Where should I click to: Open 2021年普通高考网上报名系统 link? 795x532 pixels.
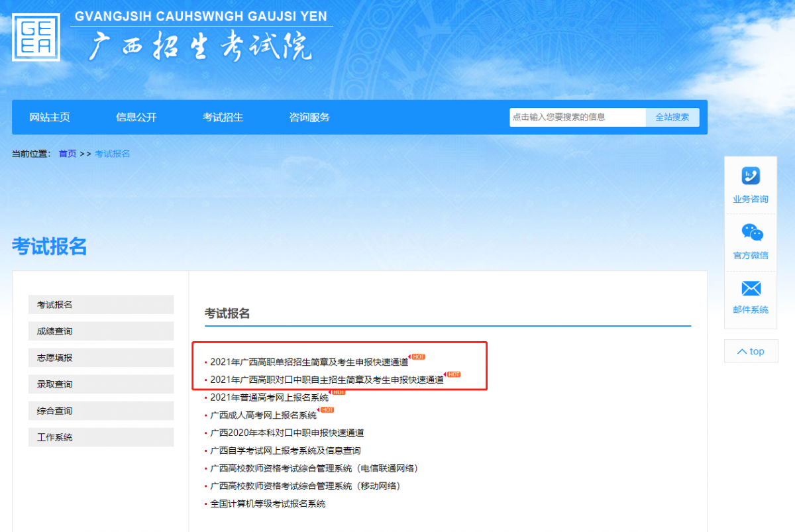(269, 398)
